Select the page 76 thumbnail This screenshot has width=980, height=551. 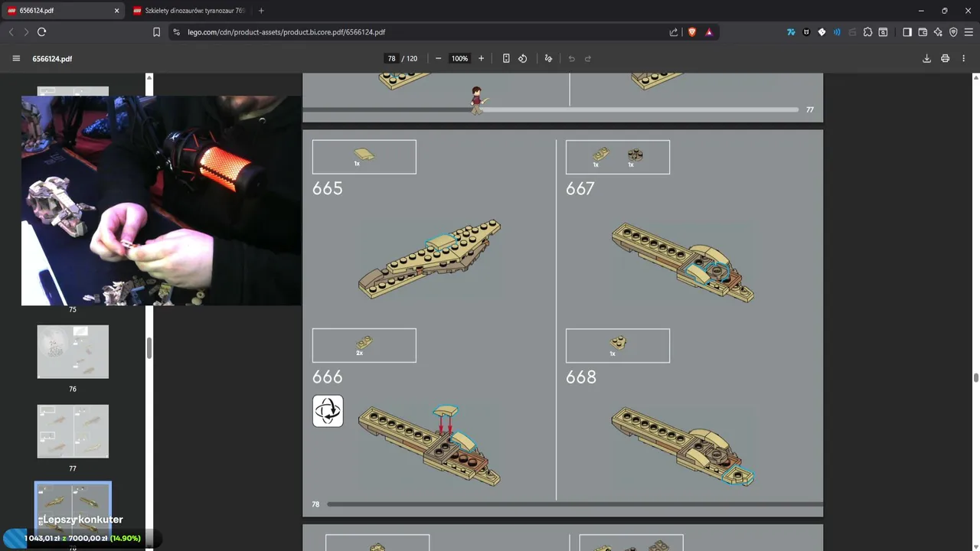[x=73, y=351]
